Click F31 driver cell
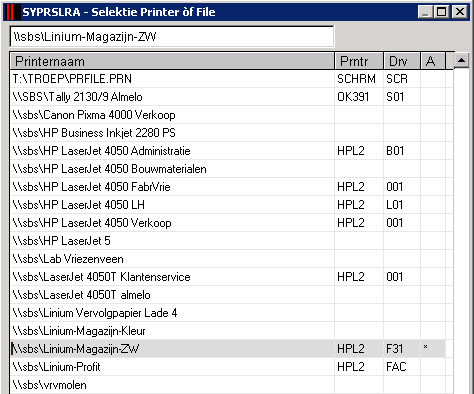Screen dimensions: 474x394 point(402,349)
